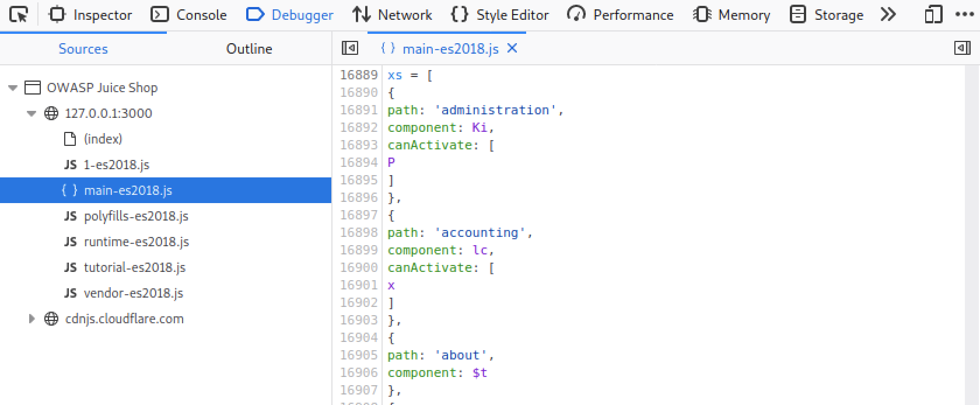Open the devtools three-dot options menu

point(964,15)
